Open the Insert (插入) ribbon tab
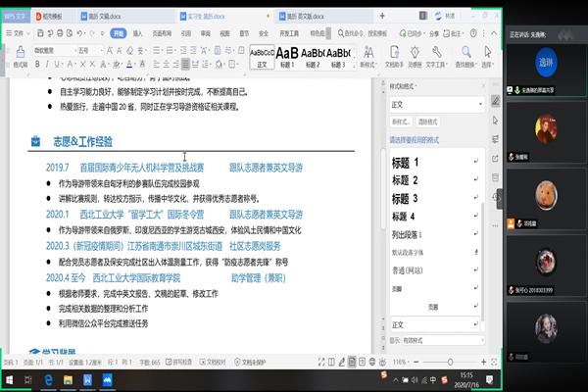This screenshot has width=588, height=392. pos(137,32)
